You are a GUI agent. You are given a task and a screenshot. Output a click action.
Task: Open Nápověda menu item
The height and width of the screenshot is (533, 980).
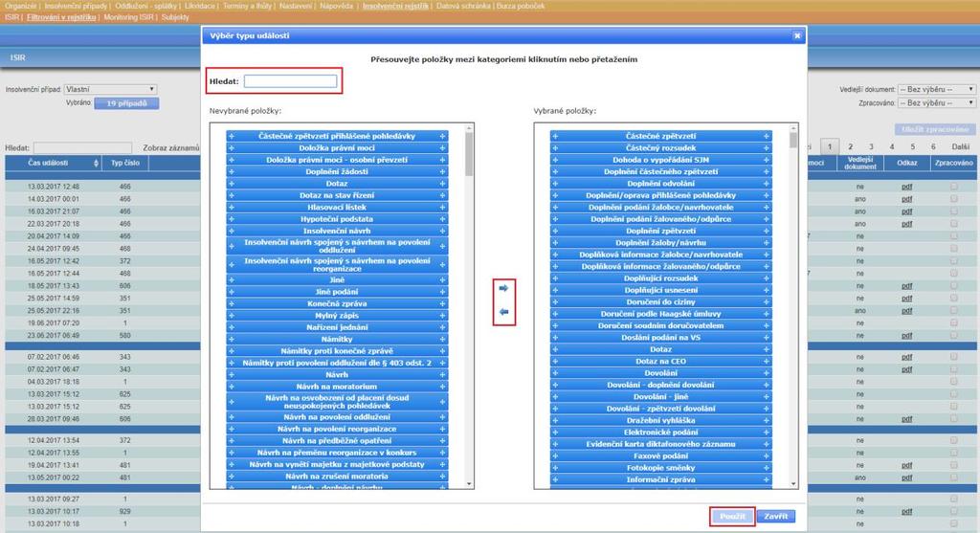coord(336,6)
